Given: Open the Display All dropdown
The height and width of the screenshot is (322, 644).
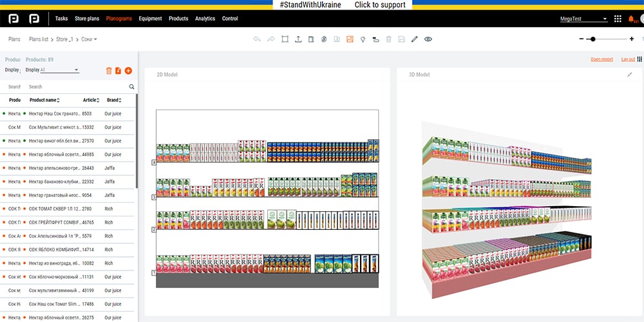Looking at the screenshot, I should [x=59, y=70].
